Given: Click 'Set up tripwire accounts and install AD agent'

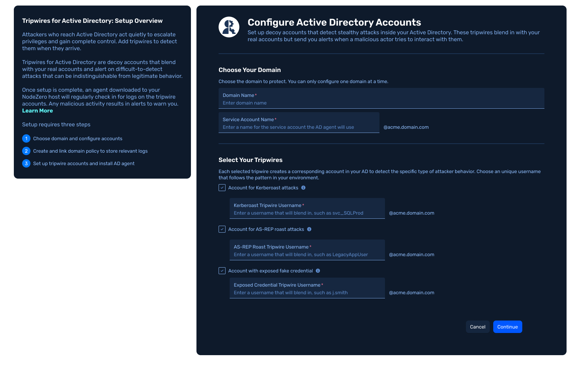Looking at the screenshot, I should [84, 163].
